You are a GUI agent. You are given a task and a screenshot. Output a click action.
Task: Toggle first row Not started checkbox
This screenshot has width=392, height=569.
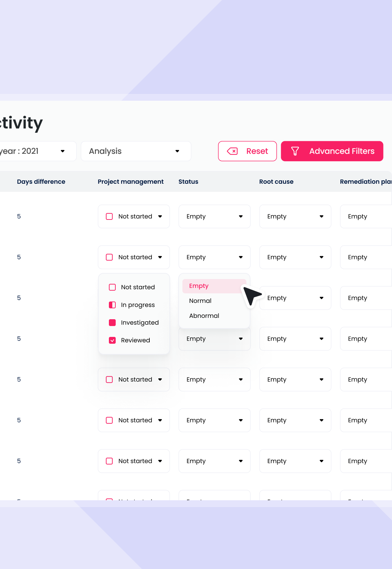pyautogui.click(x=109, y=216)
